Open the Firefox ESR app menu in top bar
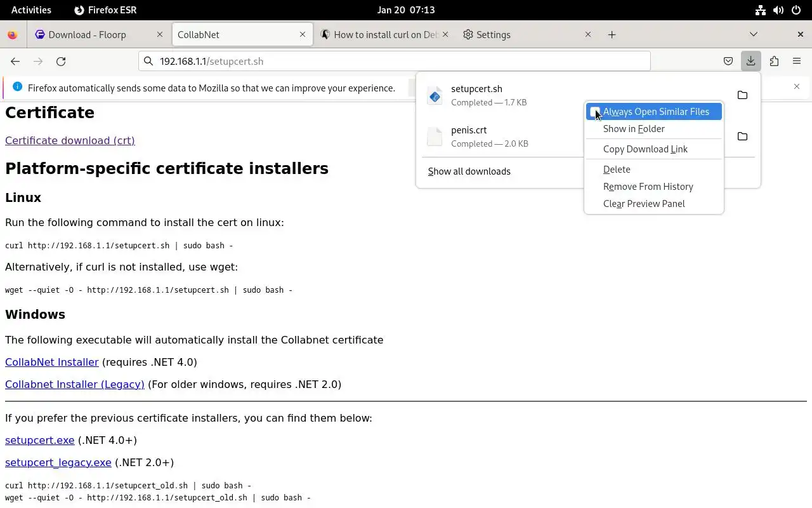This screenshot has width=812, height=508. (105, 10)
